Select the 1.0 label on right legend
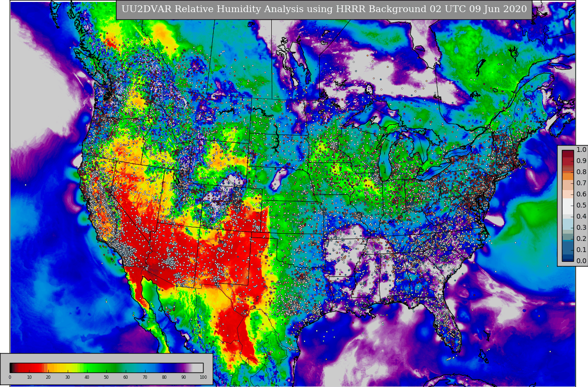This screenshot has width=588, height=387. pos(581,150)
